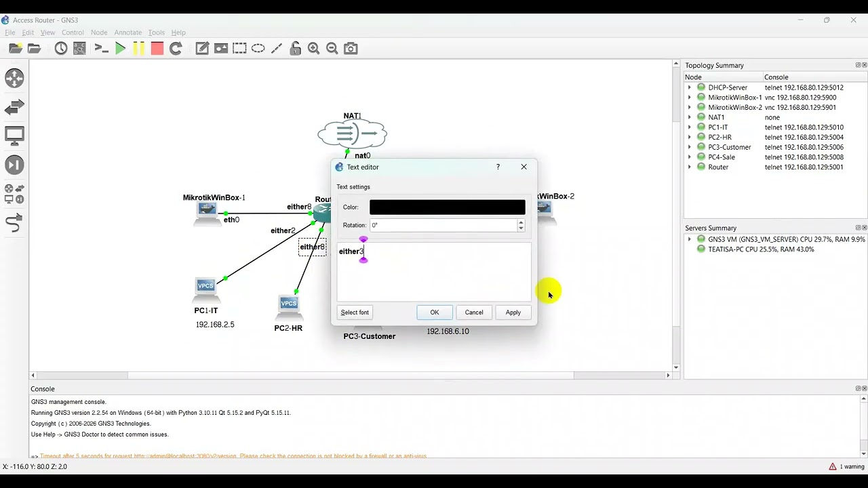Toggle the lock items padlock icon
The image size is (868, 488).
tap(295, 48)
